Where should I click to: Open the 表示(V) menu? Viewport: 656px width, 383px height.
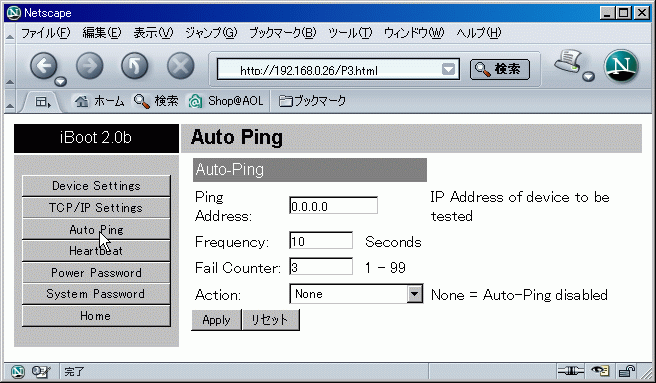(153, 33)
